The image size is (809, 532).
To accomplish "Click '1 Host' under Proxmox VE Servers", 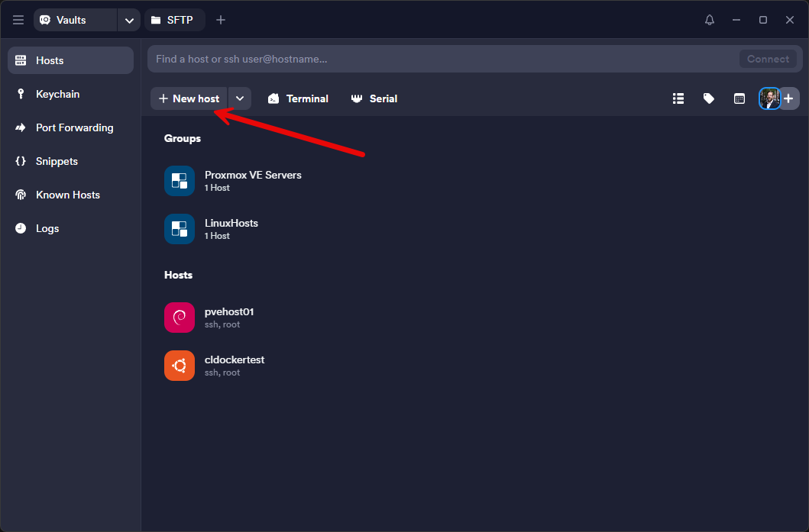I will click(x=217, y=188).
